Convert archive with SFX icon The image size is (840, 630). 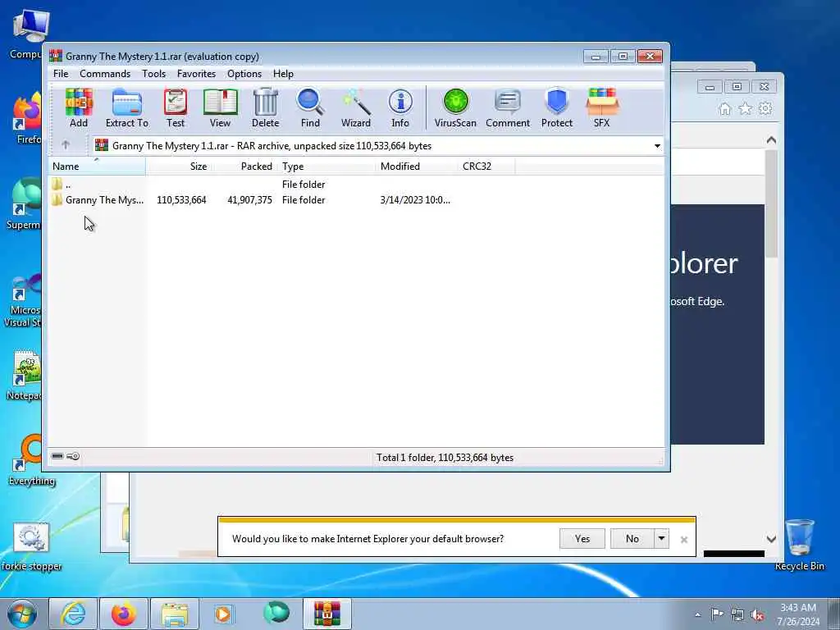(x=601, y=107)
